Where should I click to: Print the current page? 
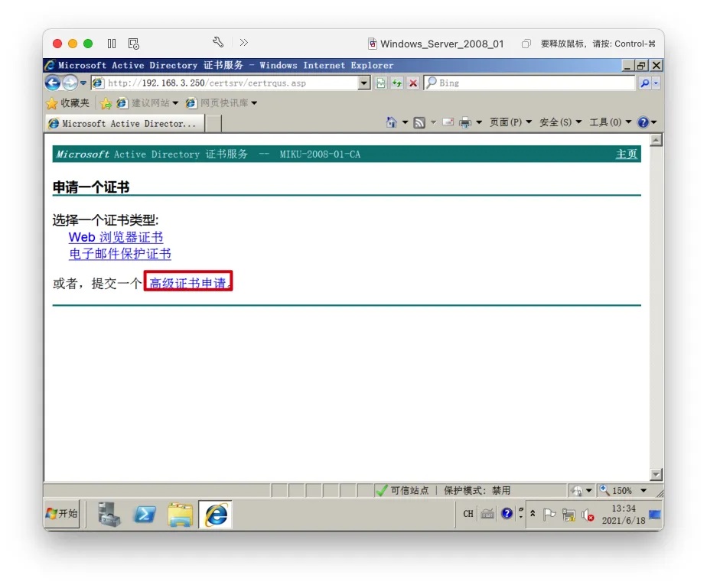tap(465, 122)
